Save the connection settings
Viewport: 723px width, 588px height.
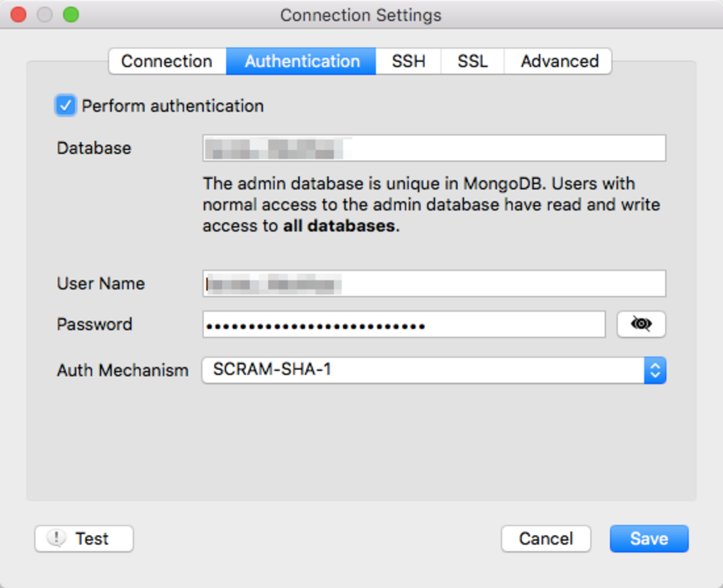648,538
